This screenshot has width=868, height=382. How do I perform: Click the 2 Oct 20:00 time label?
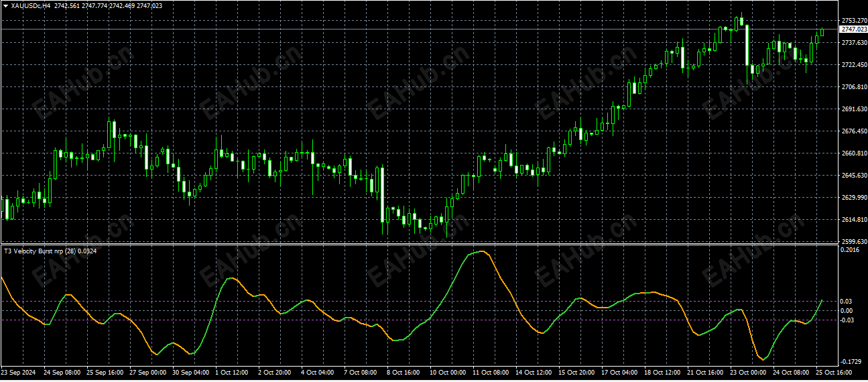coord(275,372)
